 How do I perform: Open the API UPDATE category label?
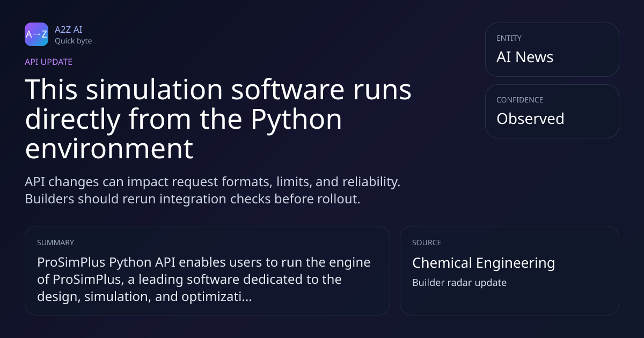(48, 62)
